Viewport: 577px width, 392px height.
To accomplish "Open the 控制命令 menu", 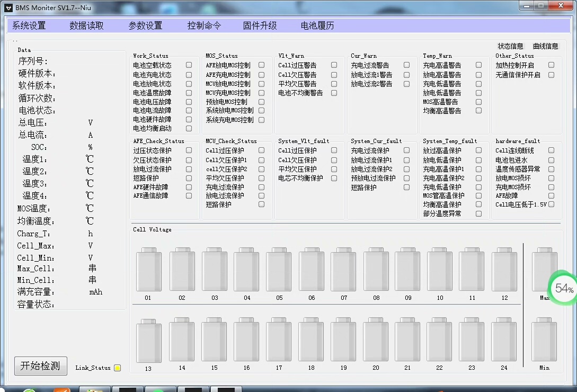I will point(204,25).
